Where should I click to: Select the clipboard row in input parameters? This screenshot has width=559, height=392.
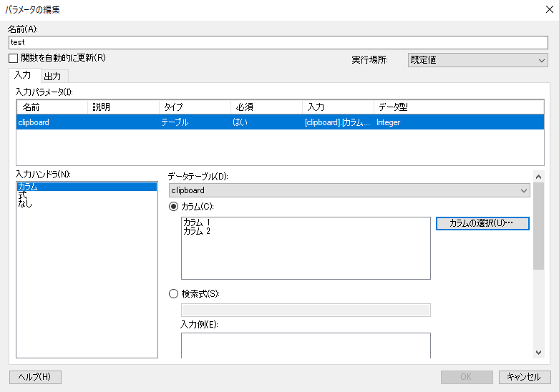(280, 122)
